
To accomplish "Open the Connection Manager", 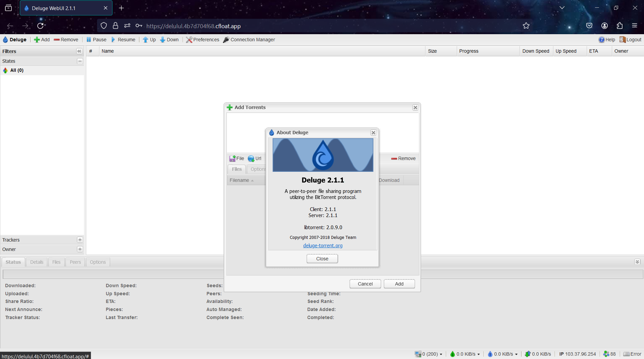I will 249,40.
